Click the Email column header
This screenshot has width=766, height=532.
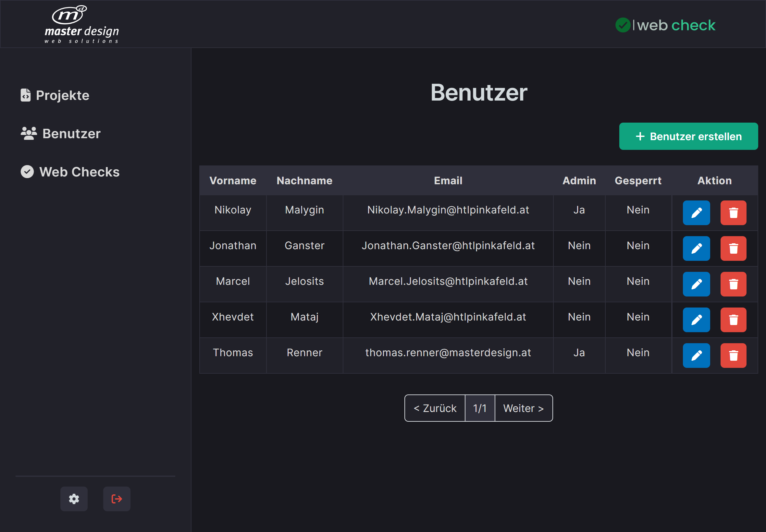click(x=448, y=180)
